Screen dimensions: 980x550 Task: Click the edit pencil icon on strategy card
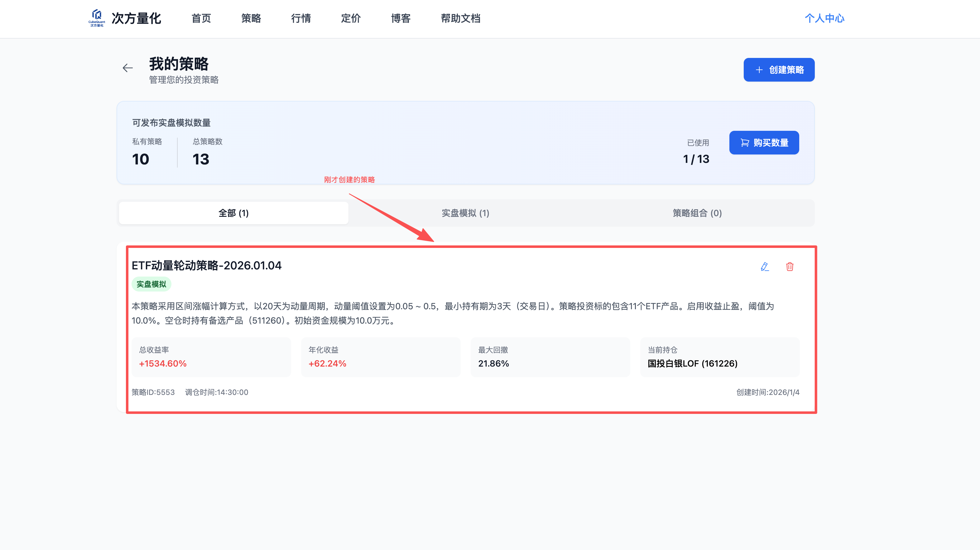(765, 267)
